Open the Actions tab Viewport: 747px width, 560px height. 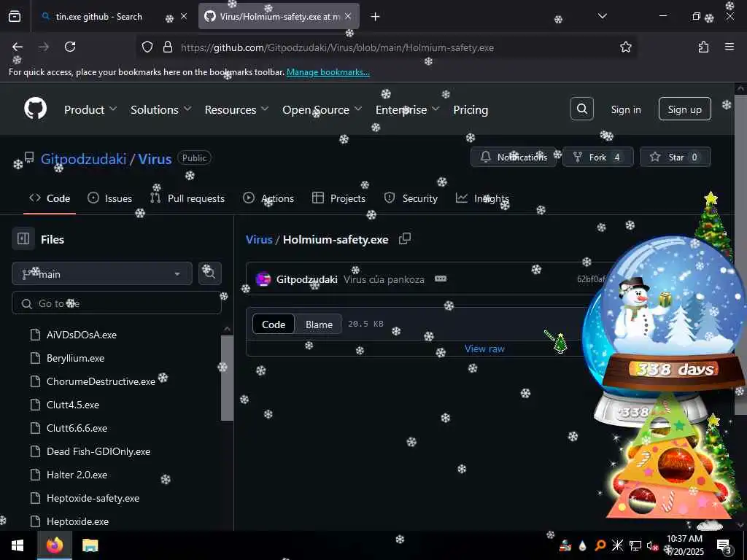click(268, 198)
